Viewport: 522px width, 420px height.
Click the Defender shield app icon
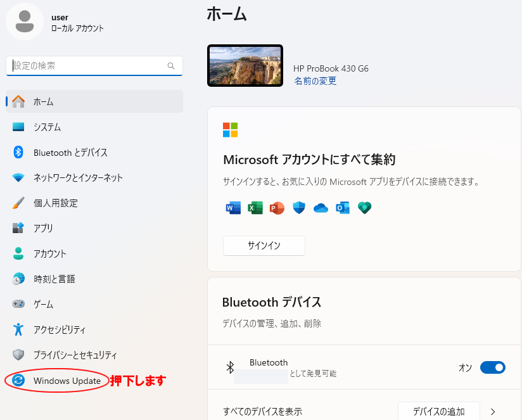tap(299, 208)
